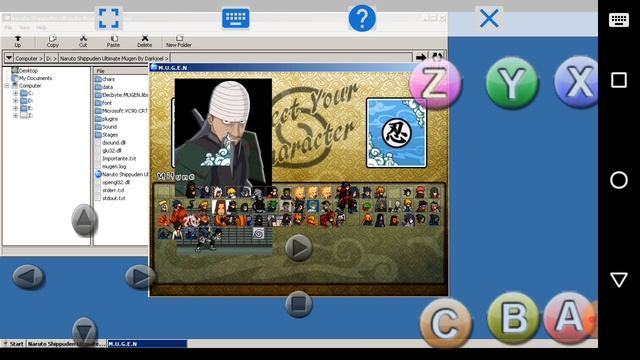This screenshot has height=360, width=640.
Task: Click the Start button on taskbar
Action: (x=13, y=344)
